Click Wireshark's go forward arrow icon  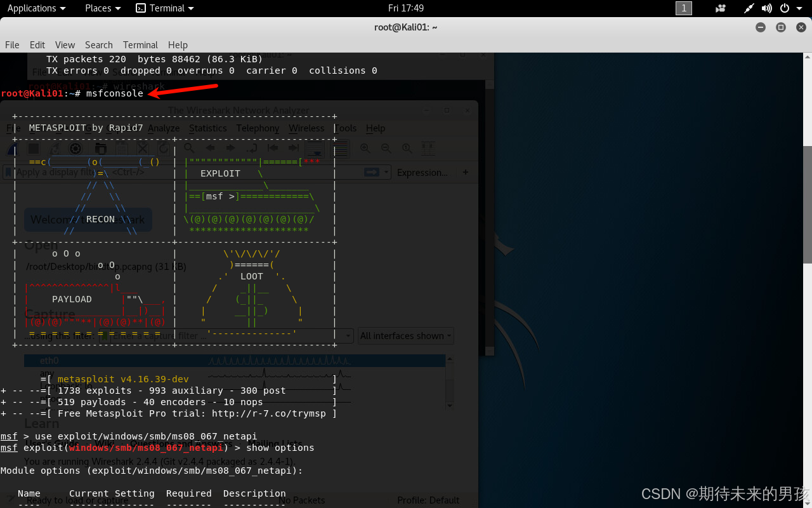pyautogui.click(x=231, y=149)
